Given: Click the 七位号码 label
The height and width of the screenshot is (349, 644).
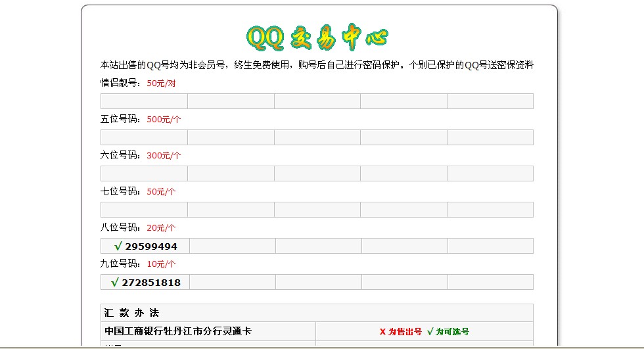Looking at the screenshot, I should [x=121, y=191].
